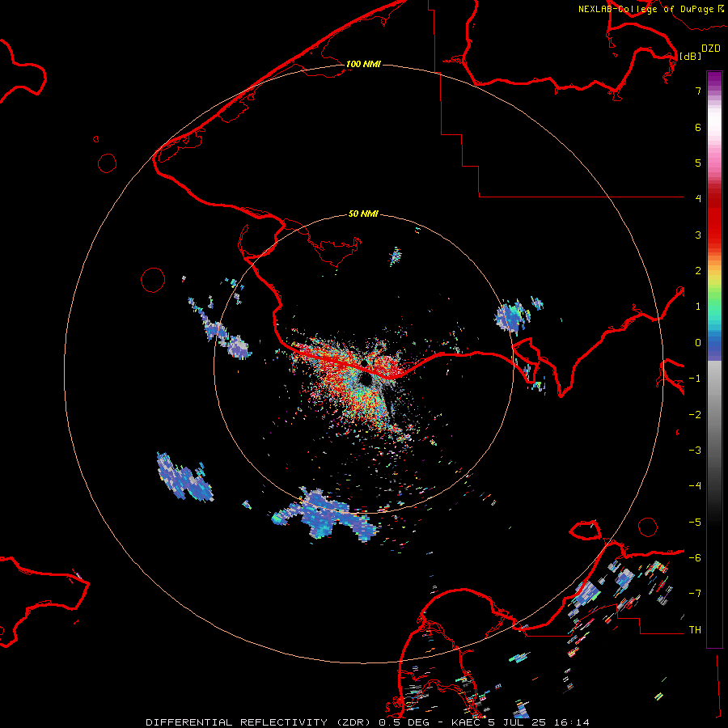Click the "-6" value on the color scale

coord(695,558)
